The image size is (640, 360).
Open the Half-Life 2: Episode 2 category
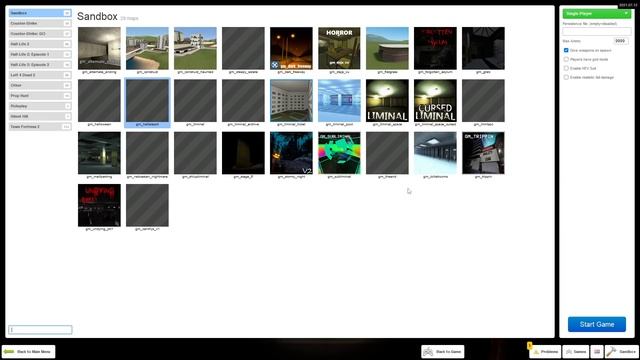pos(40,64)
